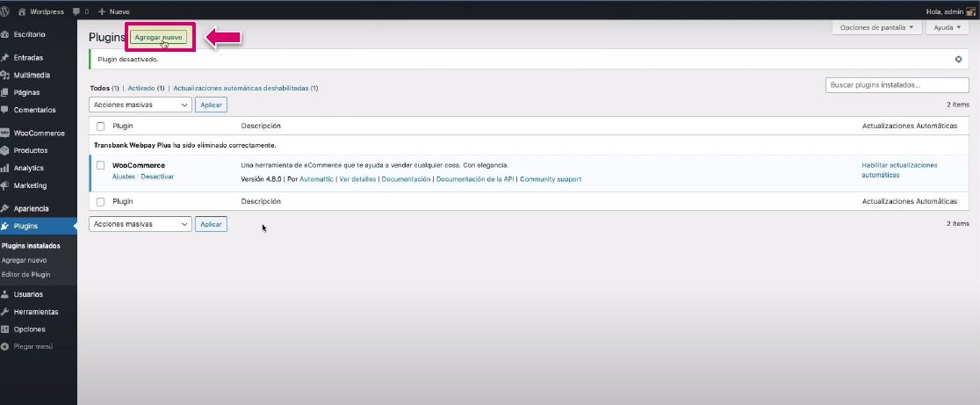Click the Opciones settings icon
This screenshot has width=980, height=405.
5,329
